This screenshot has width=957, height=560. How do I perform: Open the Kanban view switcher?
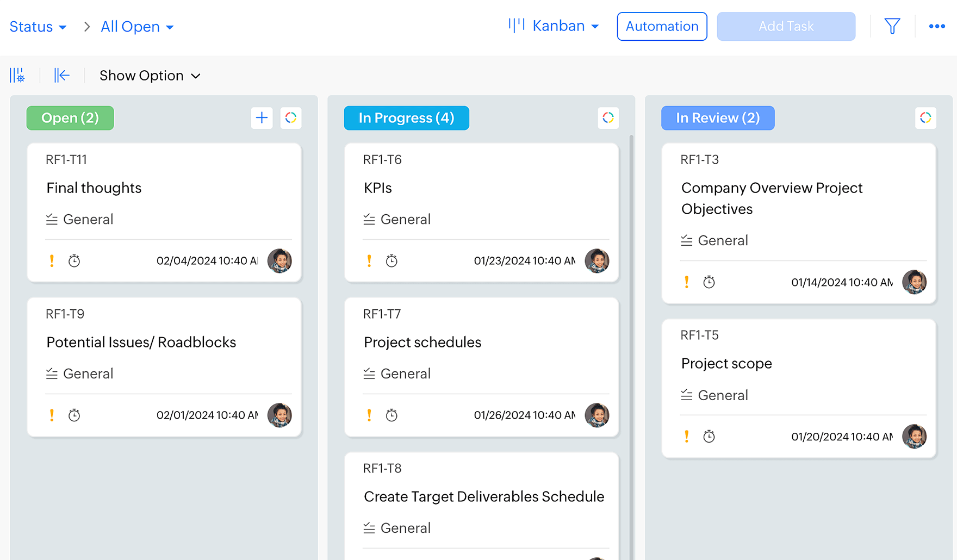coord(554,26)
